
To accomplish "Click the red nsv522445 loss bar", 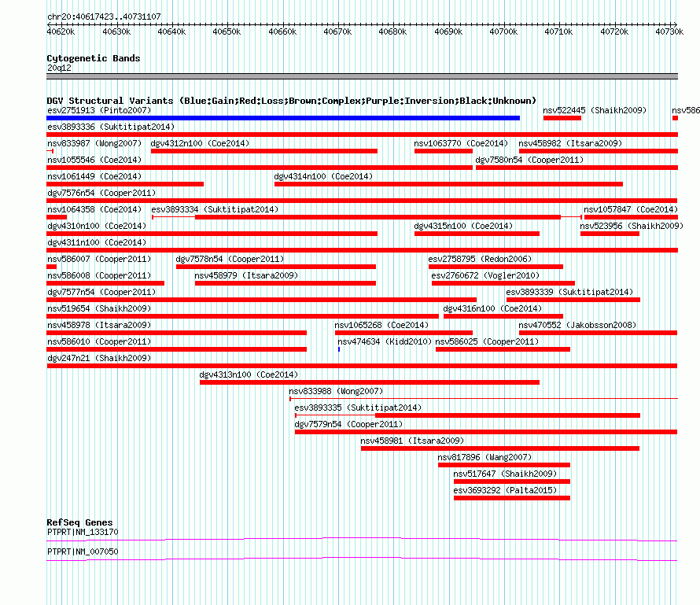I will tap(562, 118).
